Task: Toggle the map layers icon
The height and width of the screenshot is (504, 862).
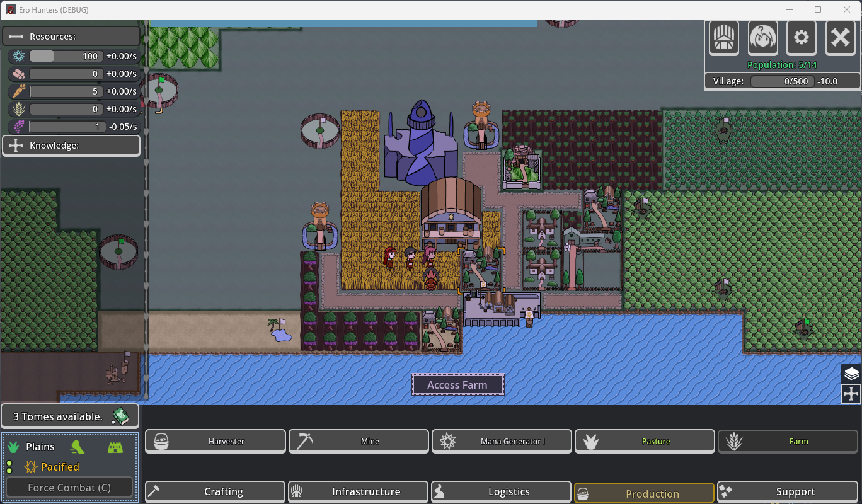Action: 851,374
